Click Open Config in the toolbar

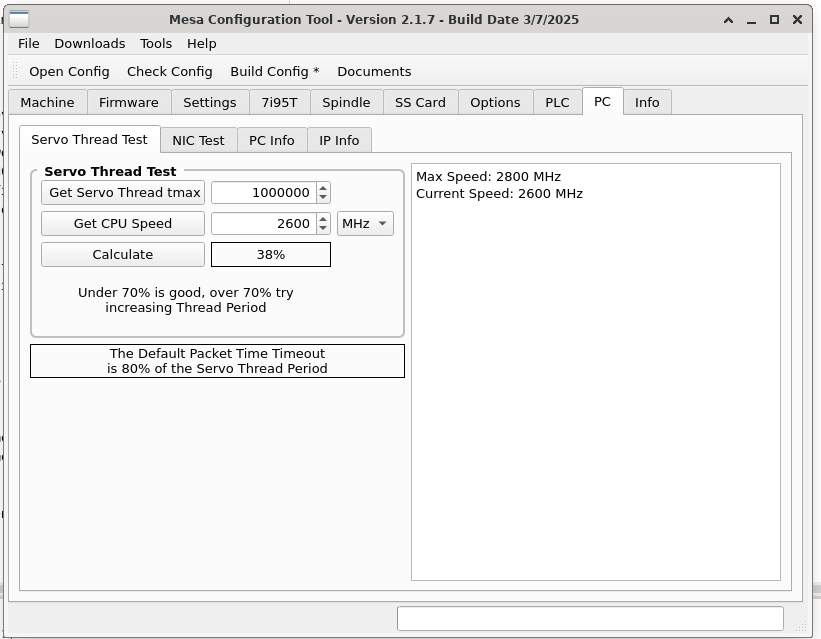click(x=69, y=71)
